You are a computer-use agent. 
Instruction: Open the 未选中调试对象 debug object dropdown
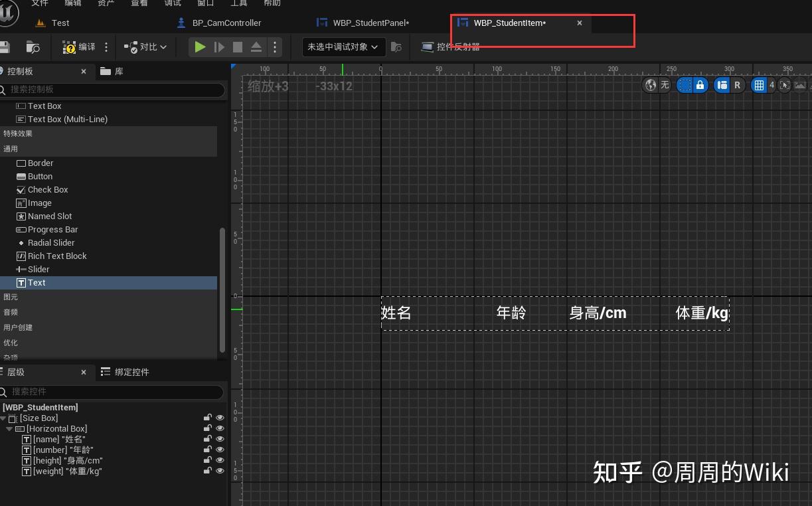point(343,47)
